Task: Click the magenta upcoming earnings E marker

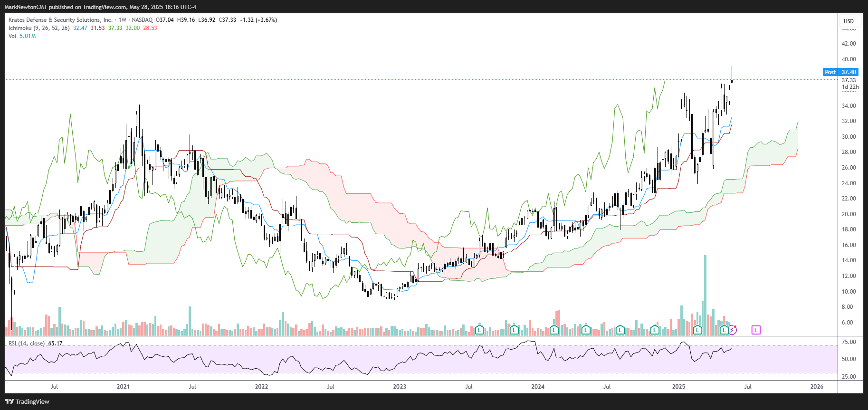Action: (x=756, y=330)
